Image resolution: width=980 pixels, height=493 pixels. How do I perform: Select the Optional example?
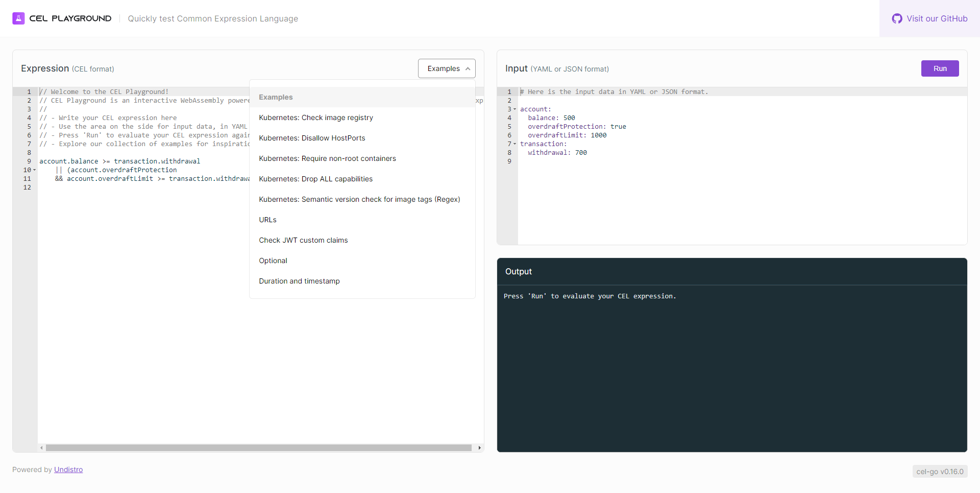(x=273, y=261)
